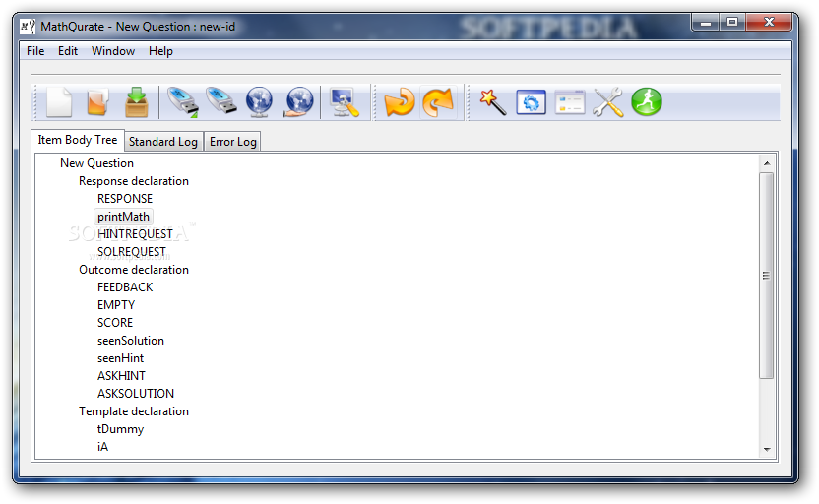Select the Response declaration node
The image size is (819, 504).
[134, 181]
